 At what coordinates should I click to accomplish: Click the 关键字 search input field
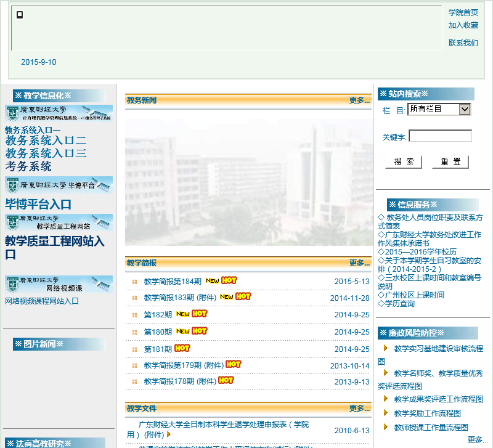(x=440, y=136)
